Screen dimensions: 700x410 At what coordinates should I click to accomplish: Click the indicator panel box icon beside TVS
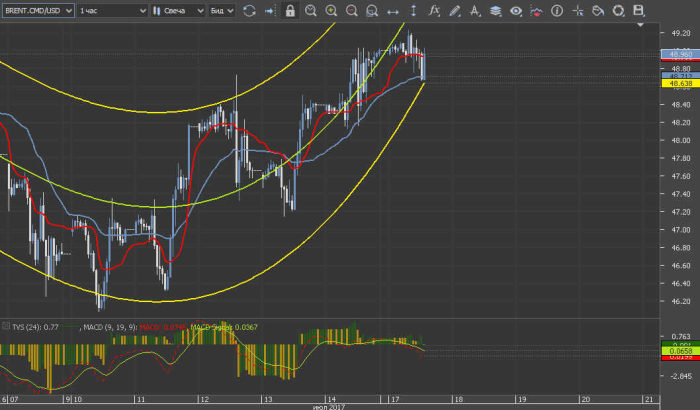5,326
